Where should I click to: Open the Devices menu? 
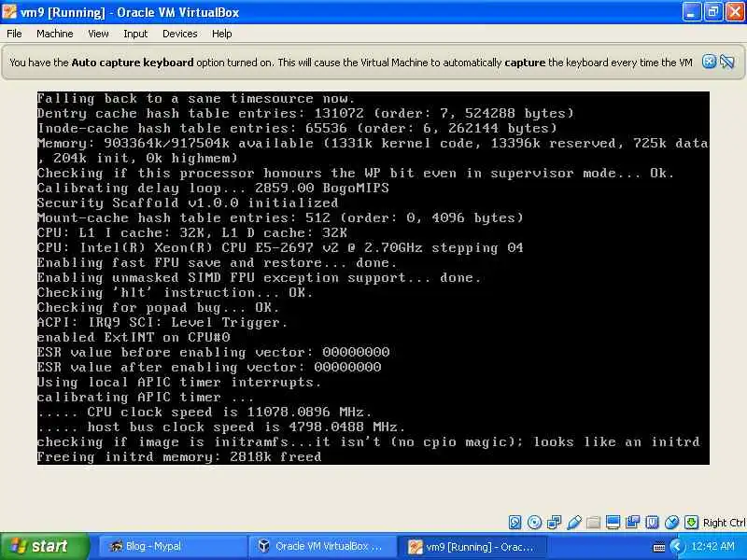tap(179, 34)
